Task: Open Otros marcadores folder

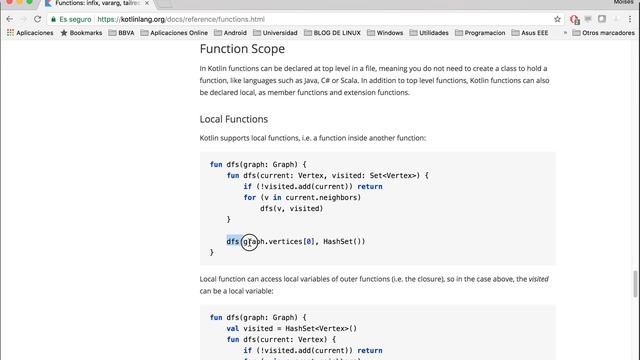Action: click(x=604, y=33)
